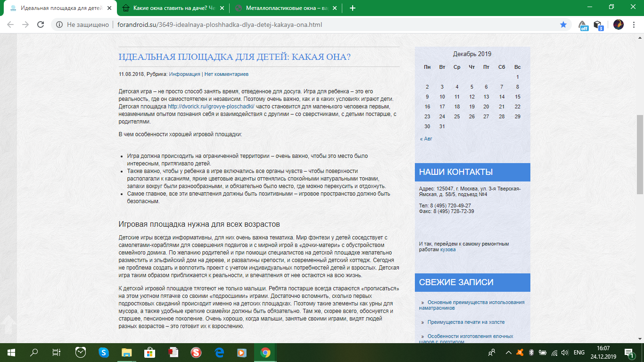Open Windows taskbar search
The image size is (644, 362).
[34, 352]
